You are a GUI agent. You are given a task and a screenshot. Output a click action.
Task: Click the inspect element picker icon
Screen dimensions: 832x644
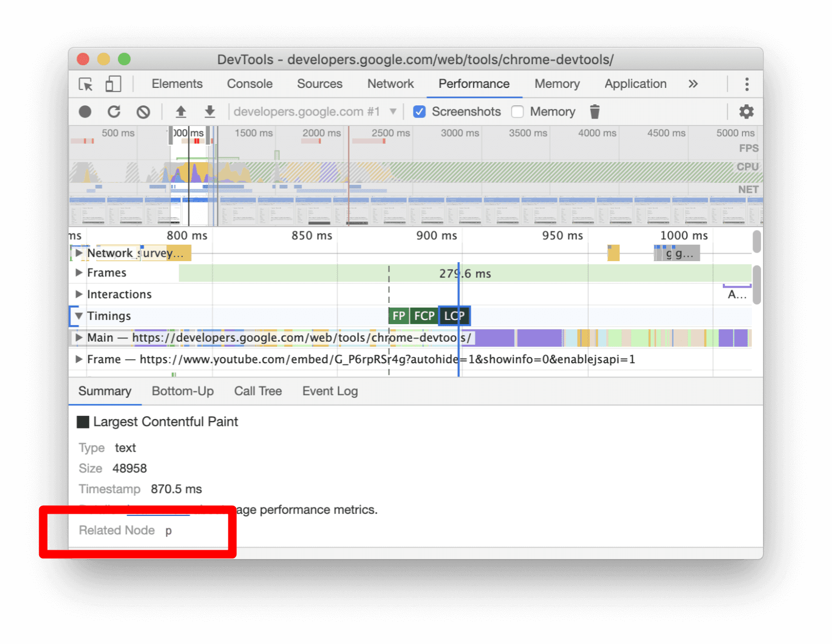pyautogui.click(x=85, y=84)
